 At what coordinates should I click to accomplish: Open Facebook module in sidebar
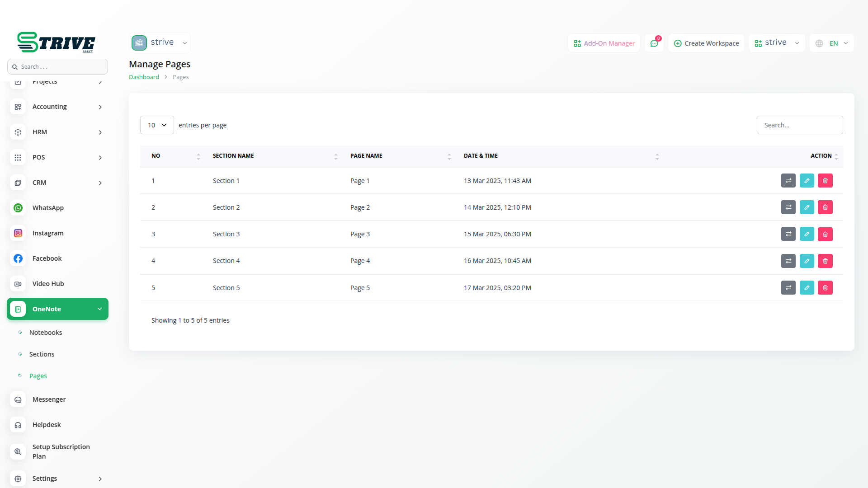(x=47, y=258)
